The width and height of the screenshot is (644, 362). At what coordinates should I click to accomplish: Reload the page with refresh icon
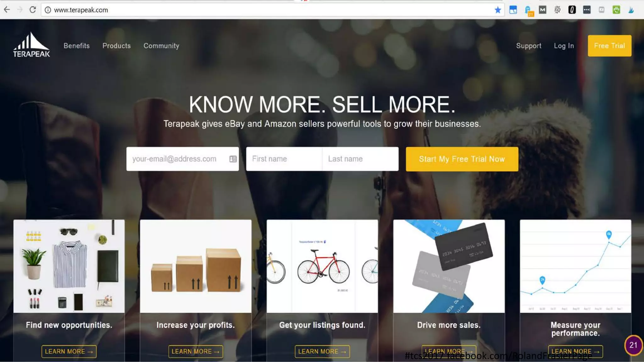click(x=33, y=10)
